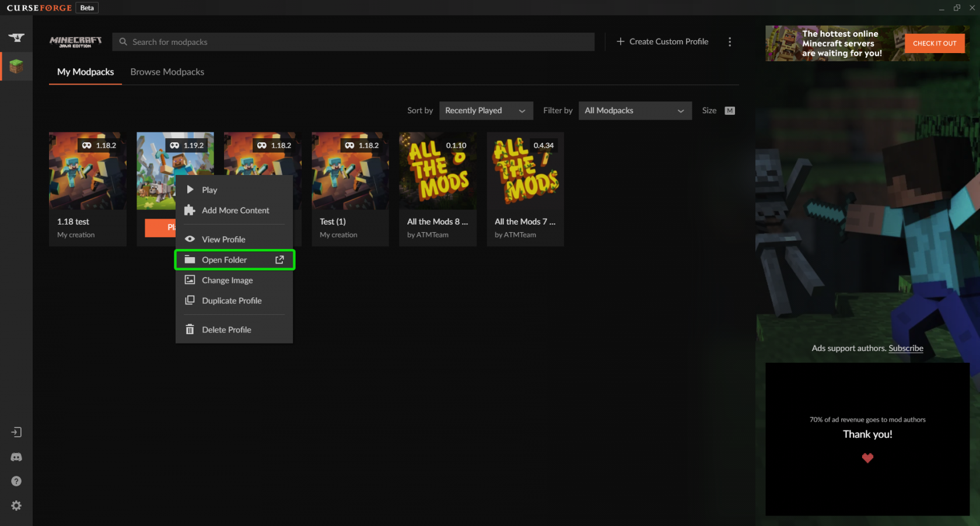Click the search magnifier icon
The width and height of the screenshot is (980, 526).
(123, 42)
